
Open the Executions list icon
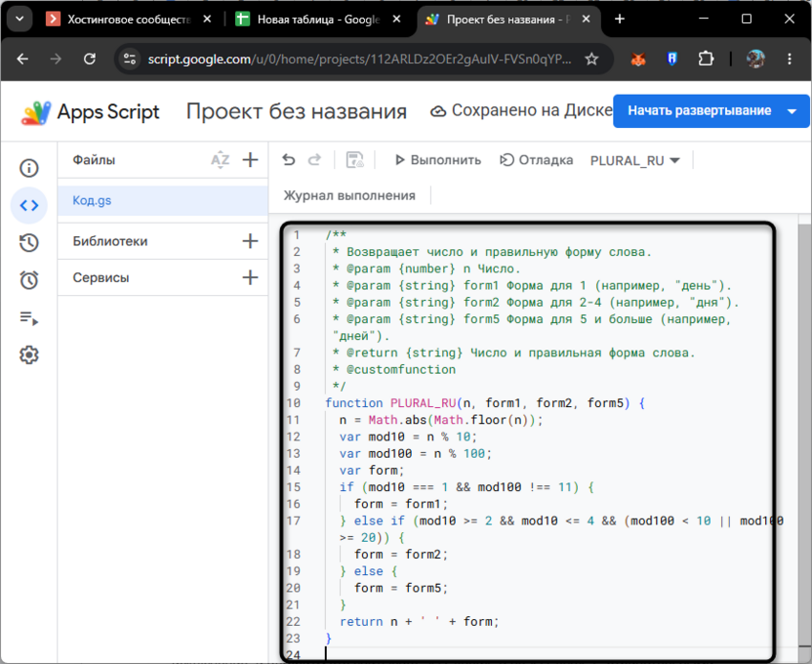(x=29, y=317)
